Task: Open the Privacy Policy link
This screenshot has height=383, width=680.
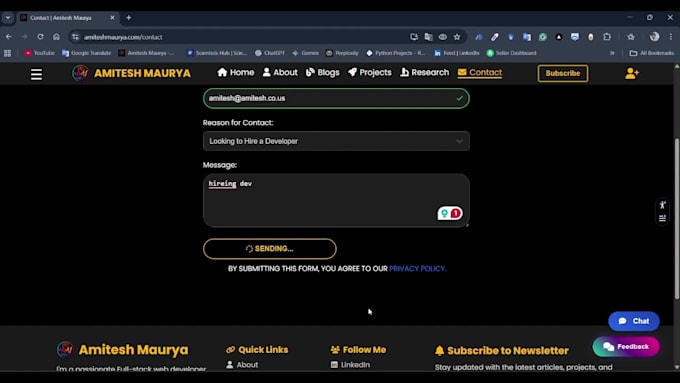Action: click(417, 268)
